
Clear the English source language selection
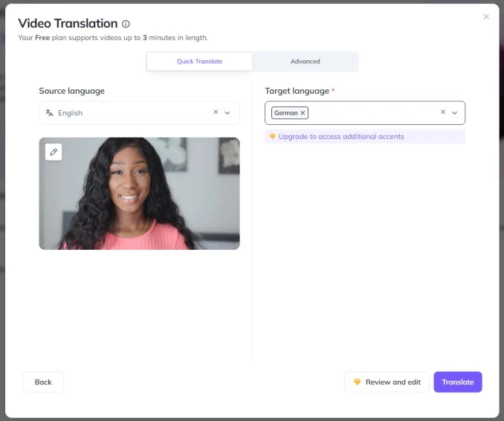(x=216, y=112)
